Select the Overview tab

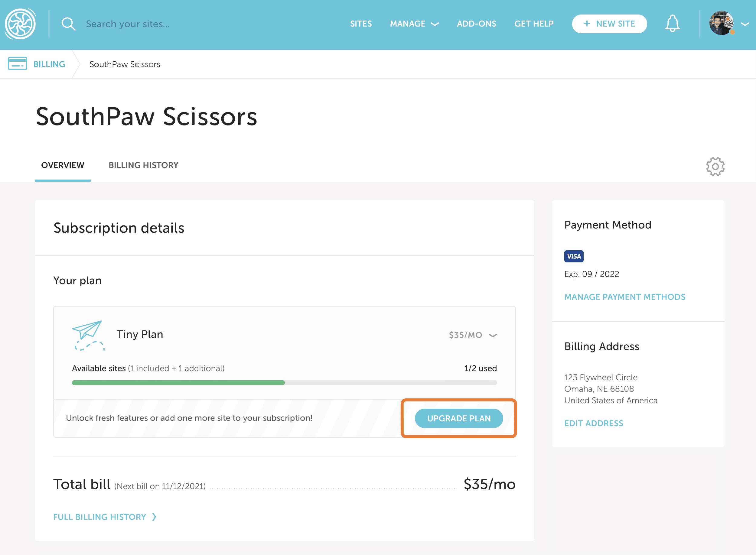(63, 165)
